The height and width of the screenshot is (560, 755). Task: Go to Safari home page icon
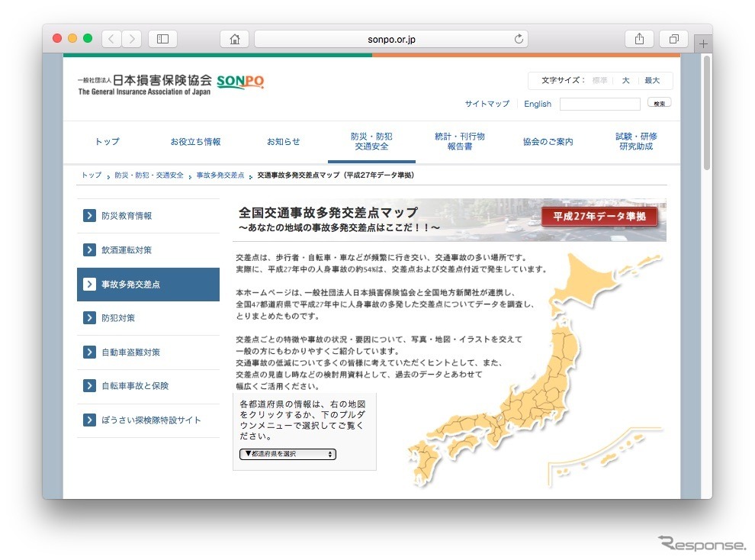click(x=234, y=39)
